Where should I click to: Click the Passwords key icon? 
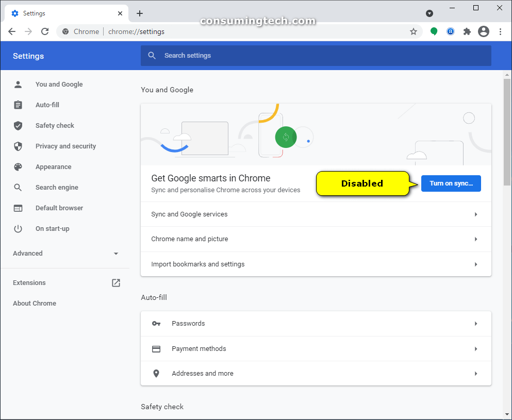point(156,324)
